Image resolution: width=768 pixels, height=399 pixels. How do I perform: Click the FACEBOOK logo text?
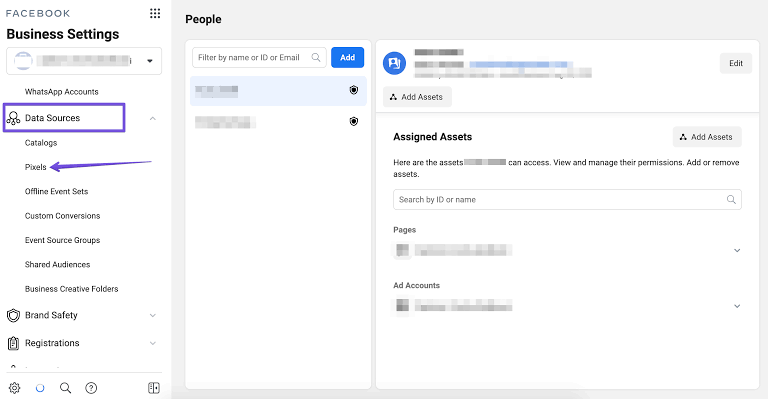[38, 14]
